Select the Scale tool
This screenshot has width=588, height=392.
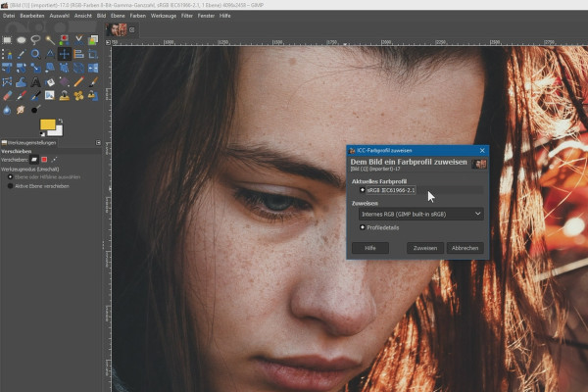click(35, 68)
